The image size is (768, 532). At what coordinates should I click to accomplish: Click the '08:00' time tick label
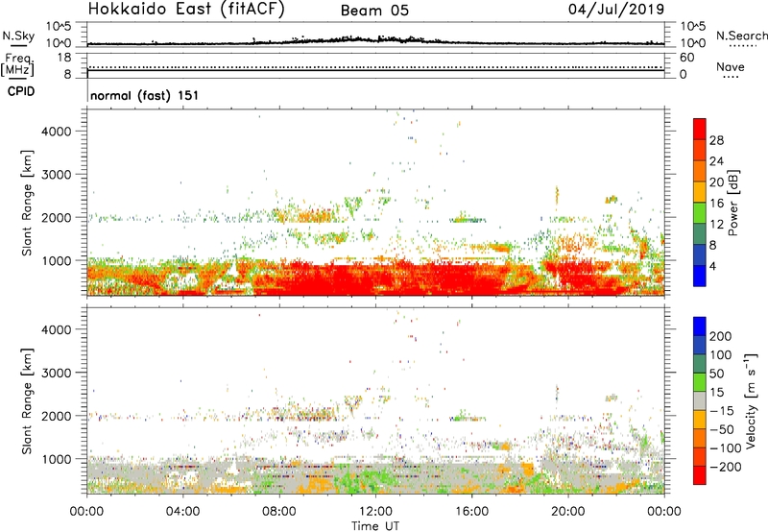(279, 512)
